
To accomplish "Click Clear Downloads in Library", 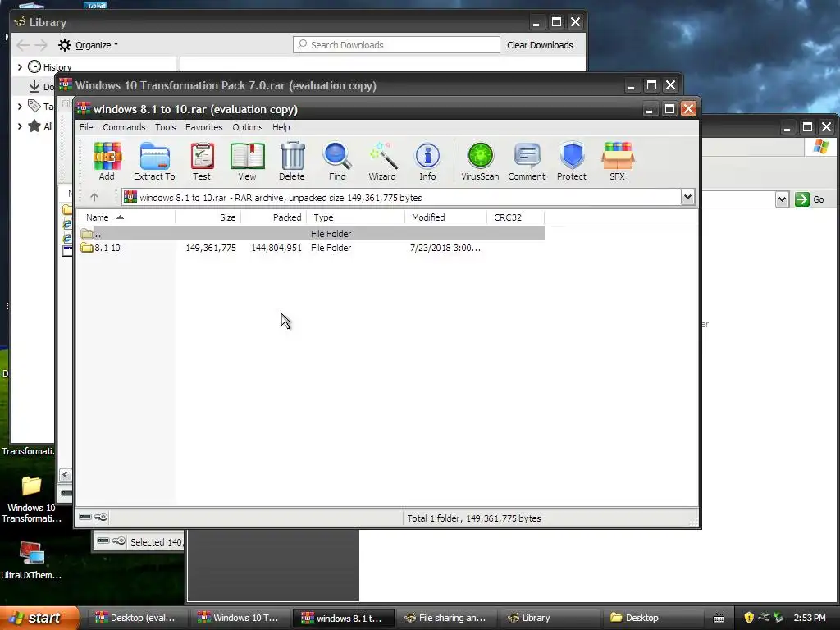I will (x=540, y=45).
